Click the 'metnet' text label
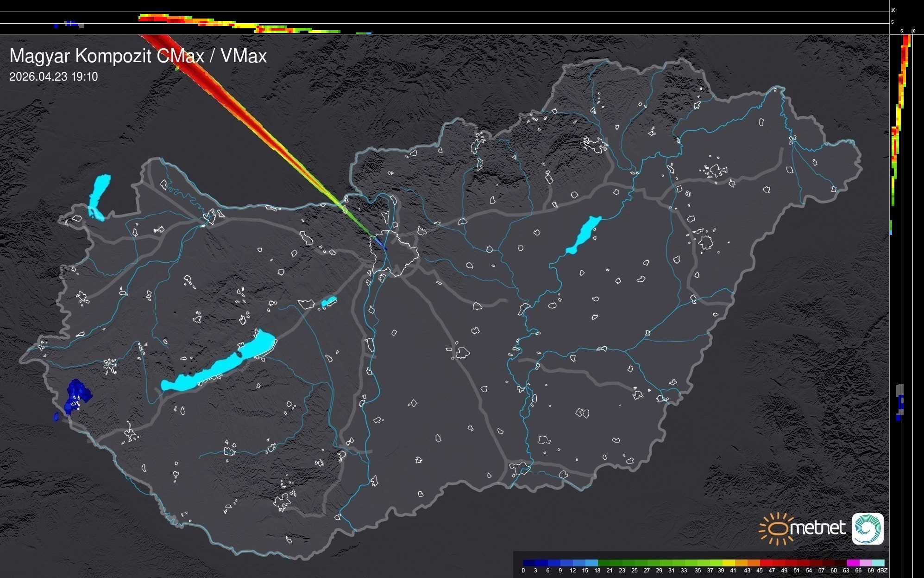924x578 pixels. coord(817,528)
